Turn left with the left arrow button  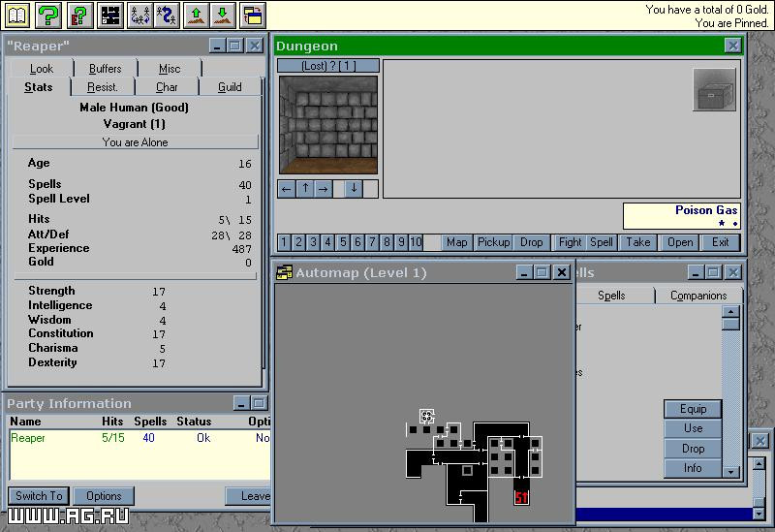[286, 188]
